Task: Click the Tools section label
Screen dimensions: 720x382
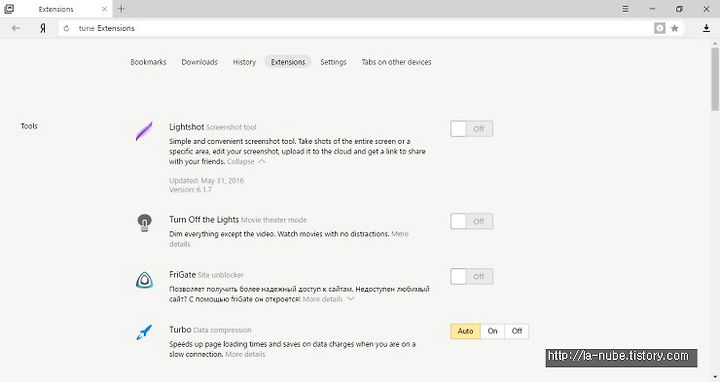Action: tap(29, 126)
